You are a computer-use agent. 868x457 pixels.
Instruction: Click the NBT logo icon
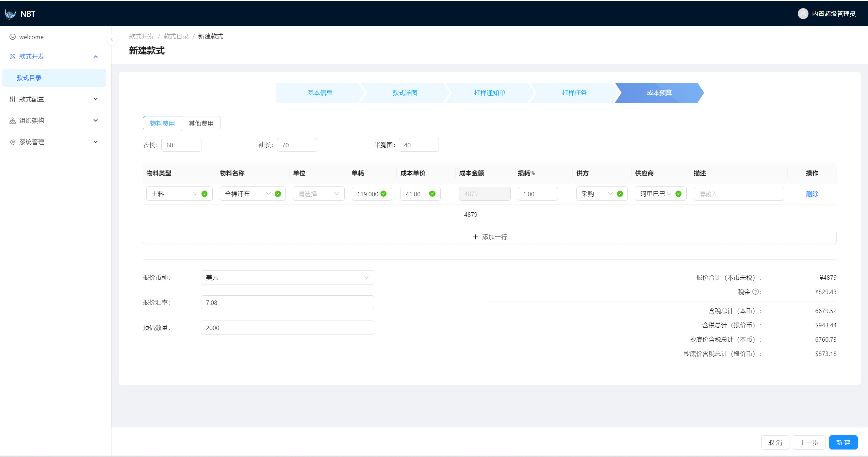11,14
